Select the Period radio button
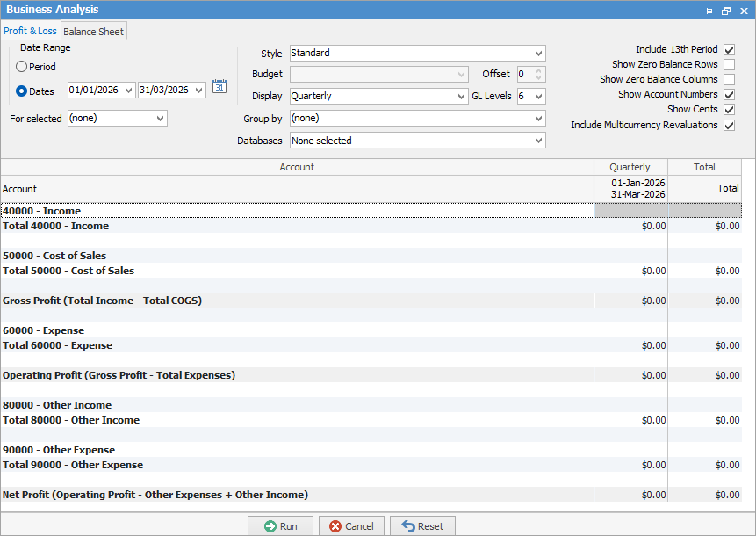This screenshot has height=536, width=756. 21,67
